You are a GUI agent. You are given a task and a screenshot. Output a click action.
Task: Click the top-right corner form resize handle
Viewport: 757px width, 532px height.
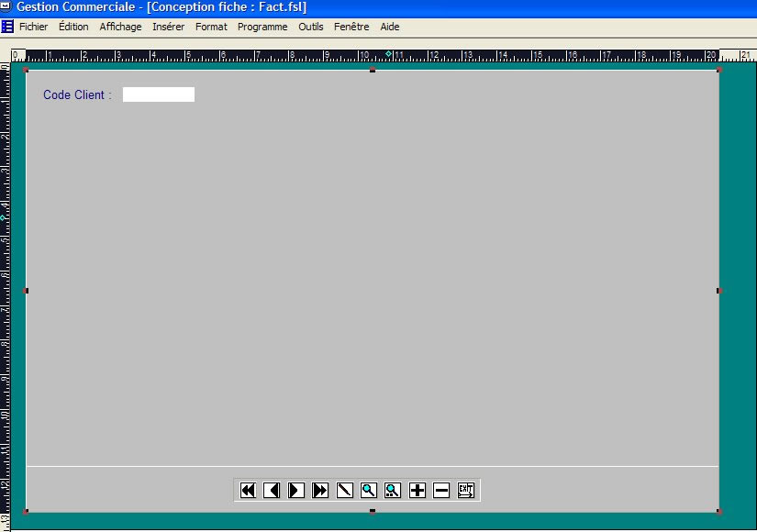pos(718,70)
